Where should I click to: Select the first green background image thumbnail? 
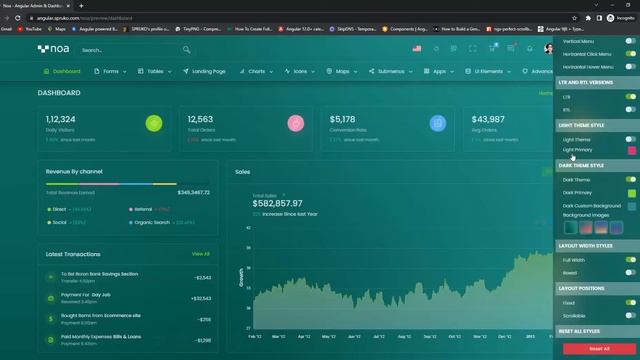pyautogui.click(x=570, y=227)
